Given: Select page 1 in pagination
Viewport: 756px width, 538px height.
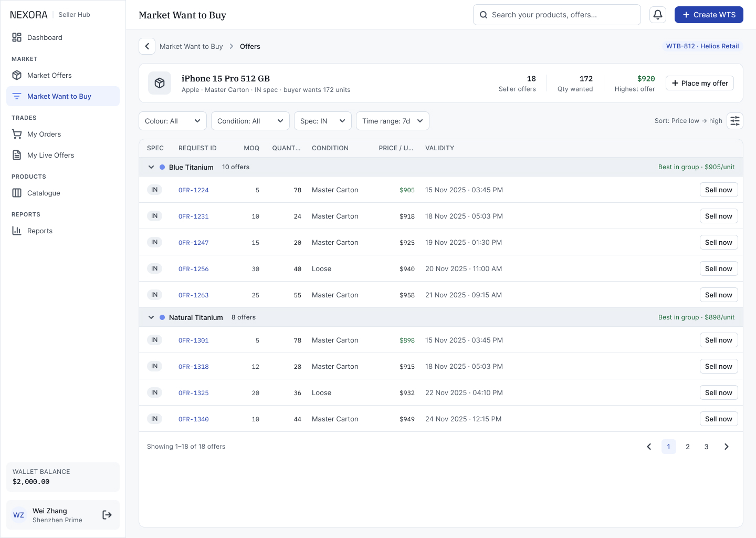Looking at the screenshot, I should pos(669,447).
